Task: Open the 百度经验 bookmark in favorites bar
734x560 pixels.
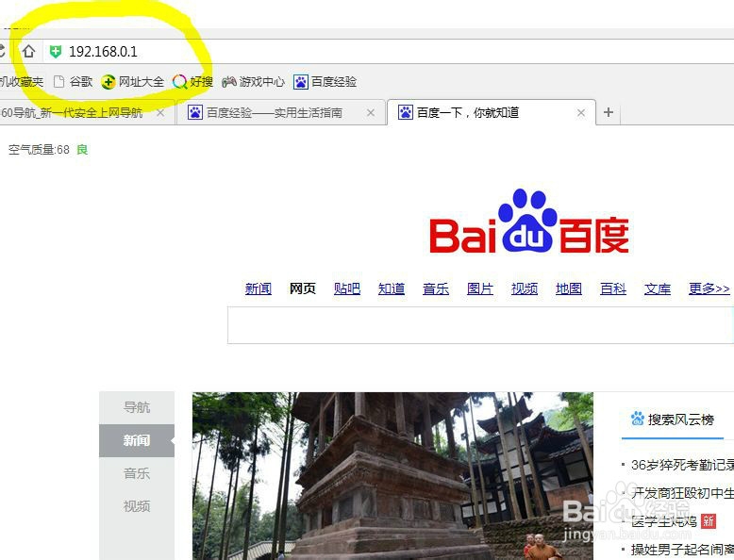Action: click(x=325, y=82)
